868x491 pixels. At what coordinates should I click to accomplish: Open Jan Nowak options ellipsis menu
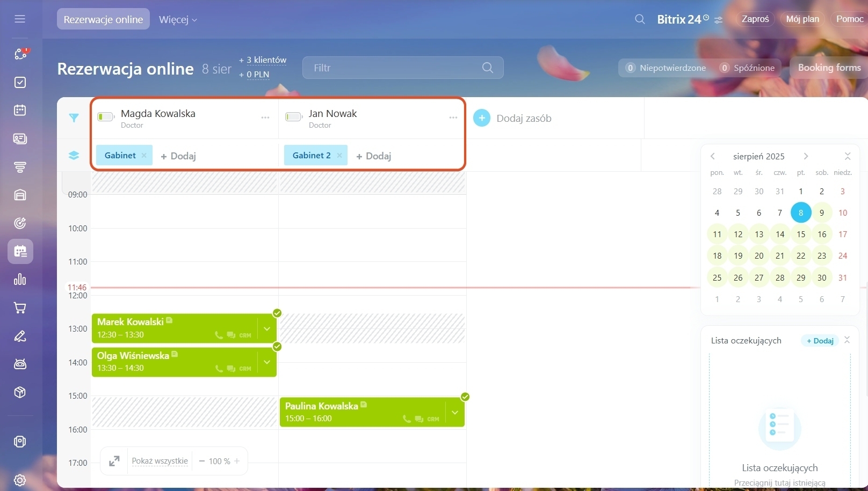click(x=453, y=118)
